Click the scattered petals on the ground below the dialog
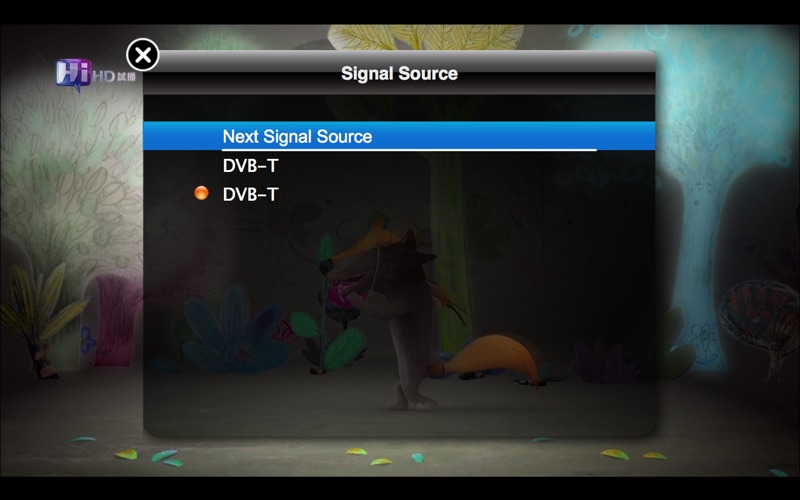 pos(380,457)
